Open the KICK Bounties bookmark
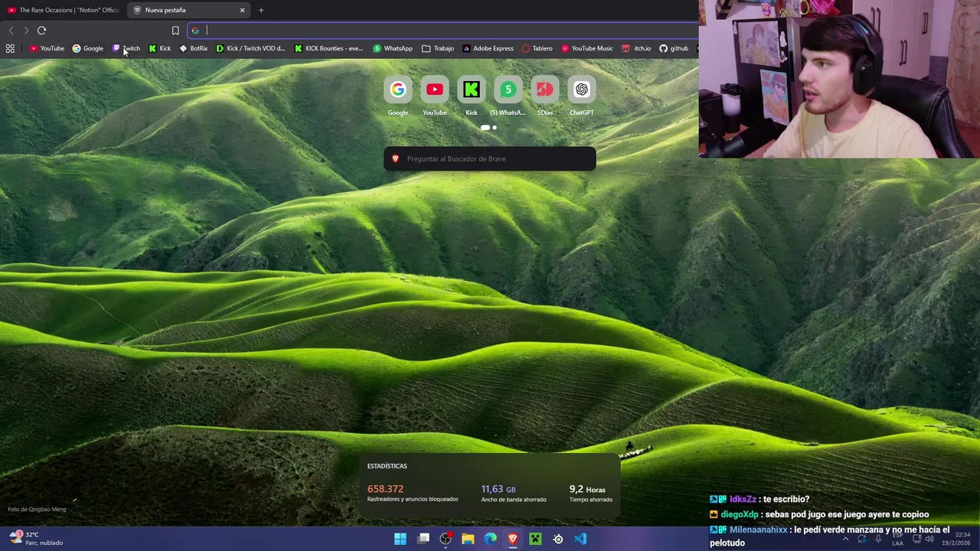Image resolution: width=980 pixels, height=551 pixels. coord(328,48)
